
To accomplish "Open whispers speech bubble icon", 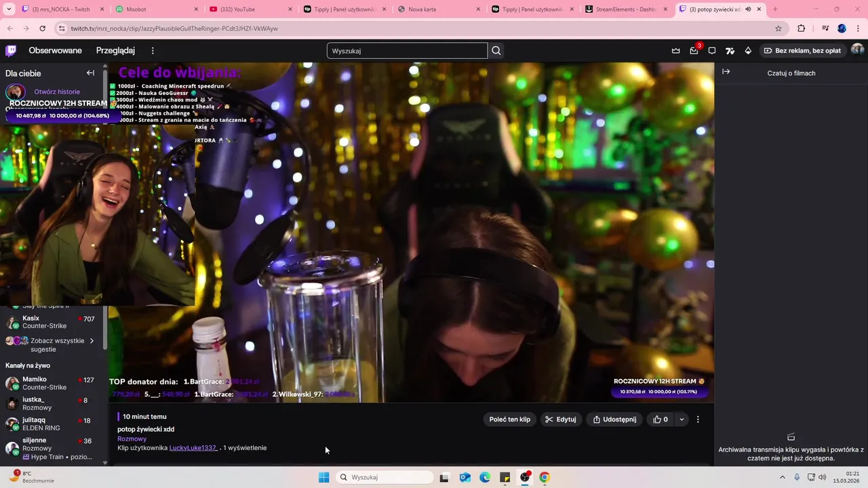I will [x=712, y=50].
